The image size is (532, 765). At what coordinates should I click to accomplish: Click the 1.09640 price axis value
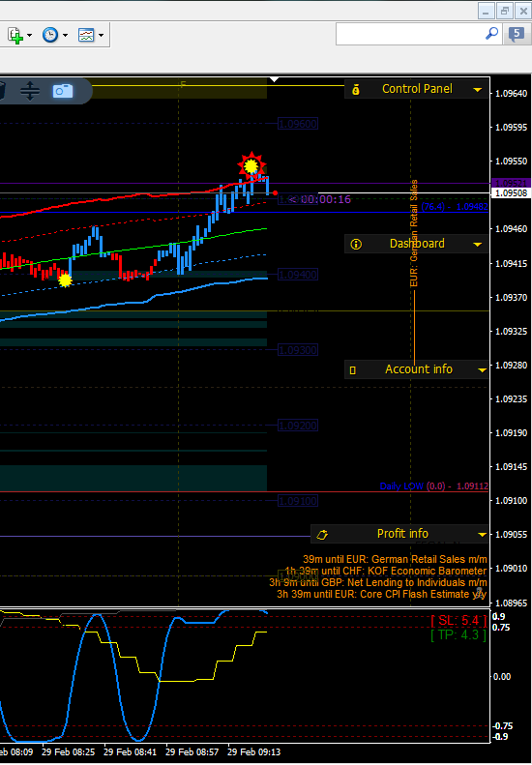click(511, 94)
